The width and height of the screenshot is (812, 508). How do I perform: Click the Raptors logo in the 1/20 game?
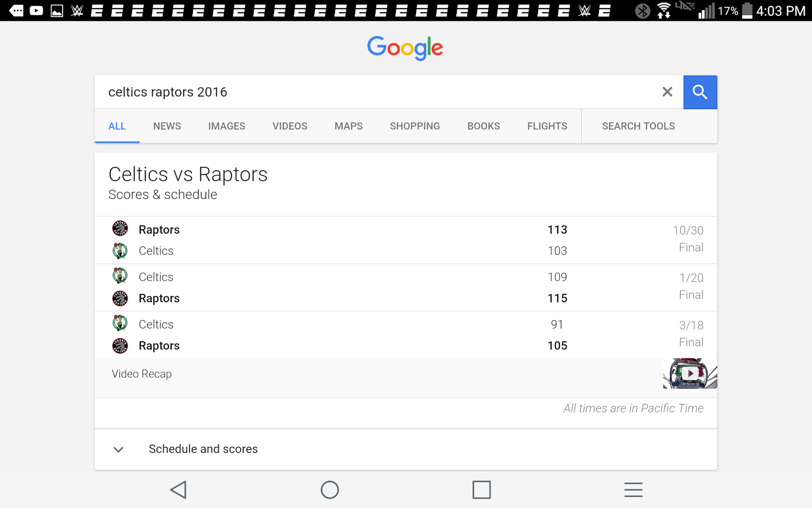pyautogui.click(x=120, y=298)
